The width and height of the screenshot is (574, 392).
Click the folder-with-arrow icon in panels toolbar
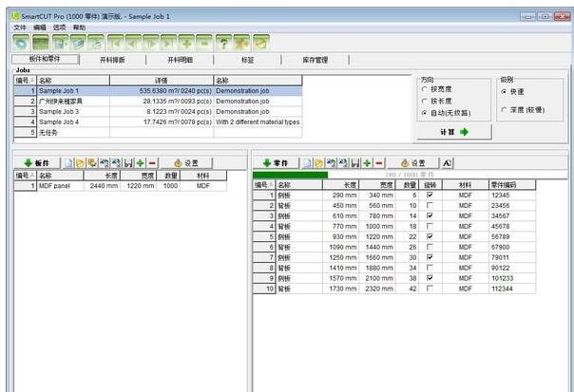pyautogui.click(x=92, y=163)
